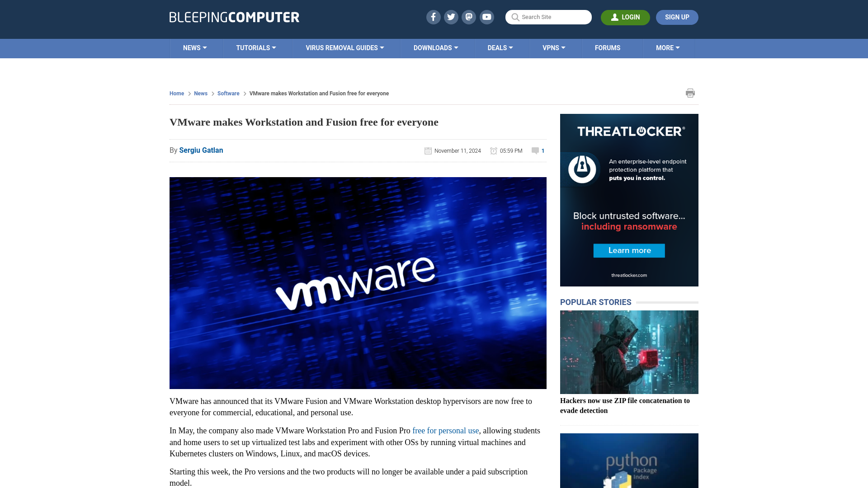Click the BleepingComputer home logo
The height and width of the screenshot is (488, 868).
(x=234, y=17)
